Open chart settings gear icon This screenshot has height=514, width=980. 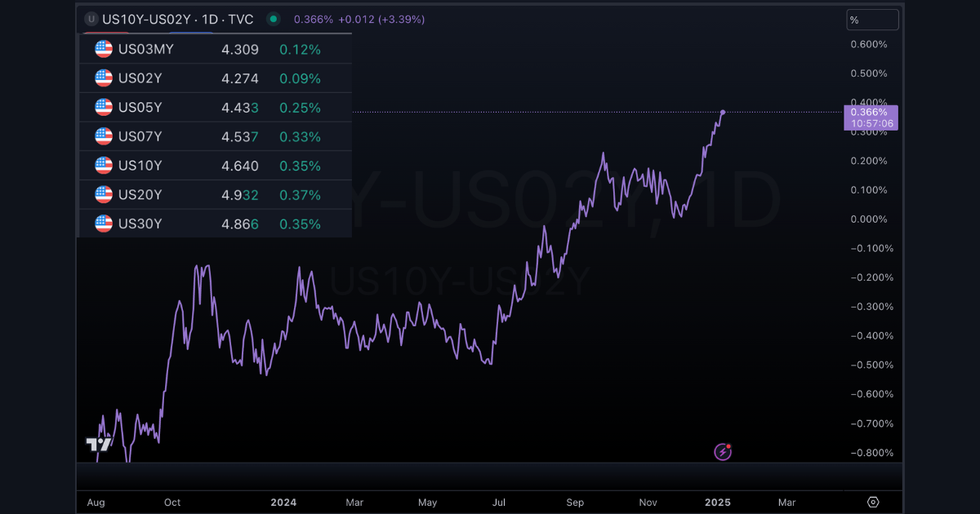point(873,502)
